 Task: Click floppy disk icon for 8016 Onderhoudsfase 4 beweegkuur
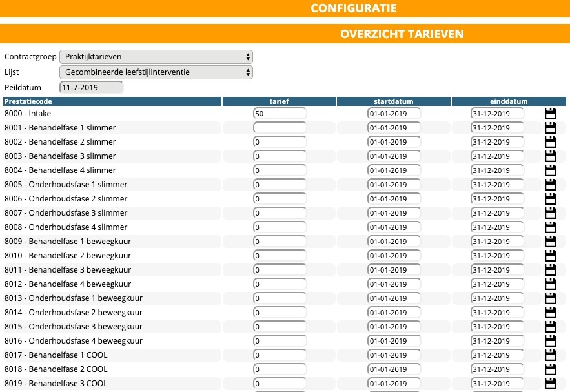click(551, 341)
